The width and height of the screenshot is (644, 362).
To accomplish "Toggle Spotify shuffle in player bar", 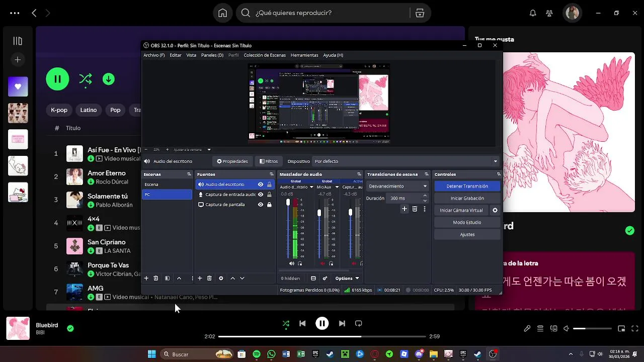I will click(286, 323).
